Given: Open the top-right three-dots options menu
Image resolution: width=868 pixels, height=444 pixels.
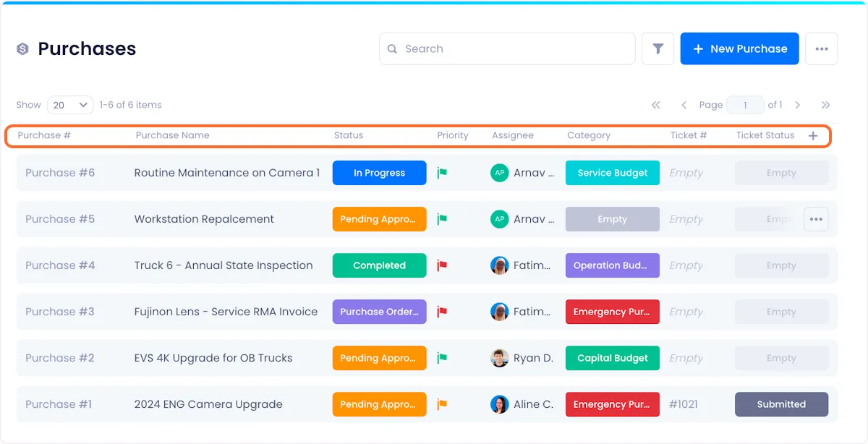Looking at the screenshot, I should (x=821, y=48).
